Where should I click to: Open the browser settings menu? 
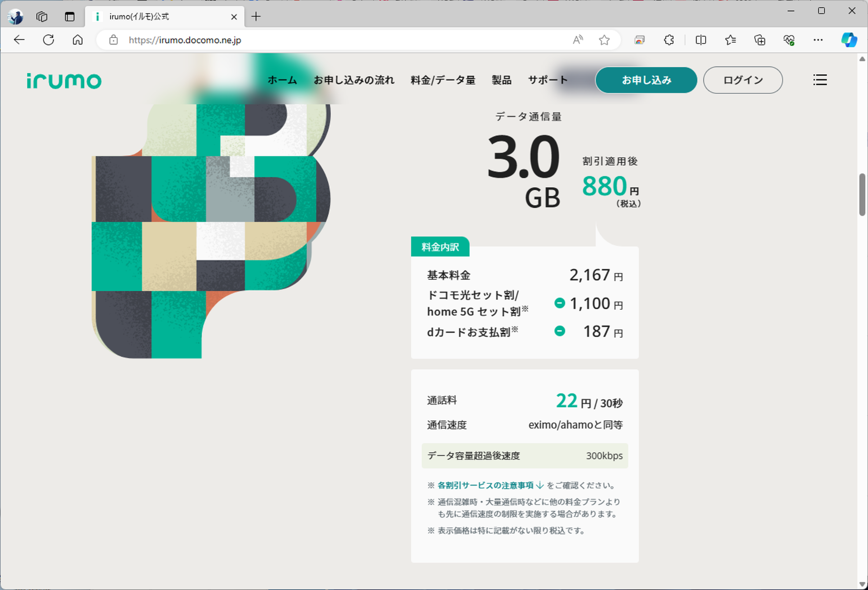pyautogui.click(x=818, y=40)
